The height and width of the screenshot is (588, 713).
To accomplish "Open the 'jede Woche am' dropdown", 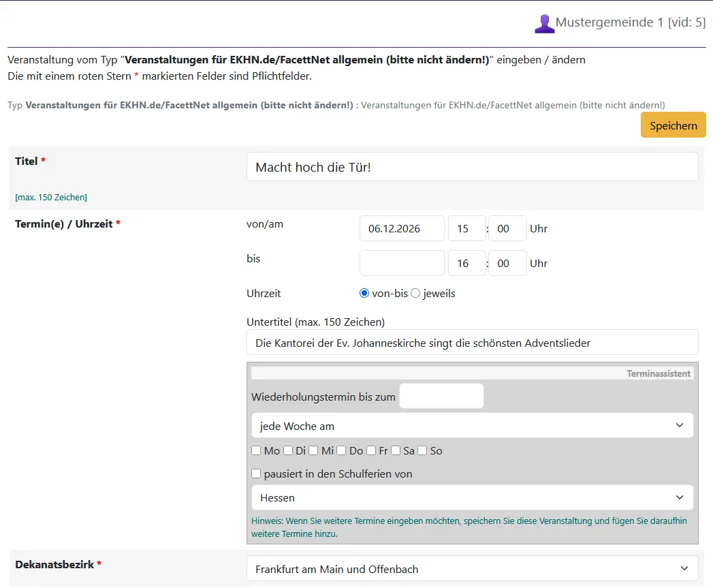I will (472, 426).
